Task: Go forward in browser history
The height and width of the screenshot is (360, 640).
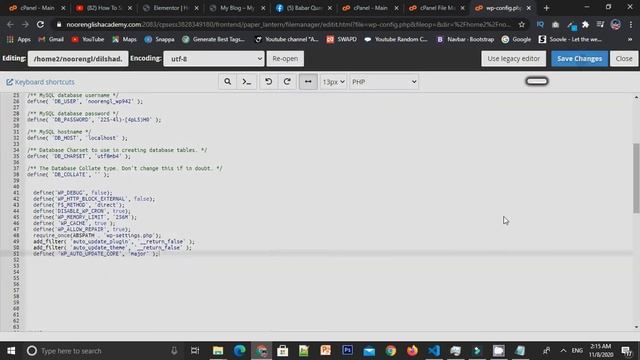Action: click(25, 24)
